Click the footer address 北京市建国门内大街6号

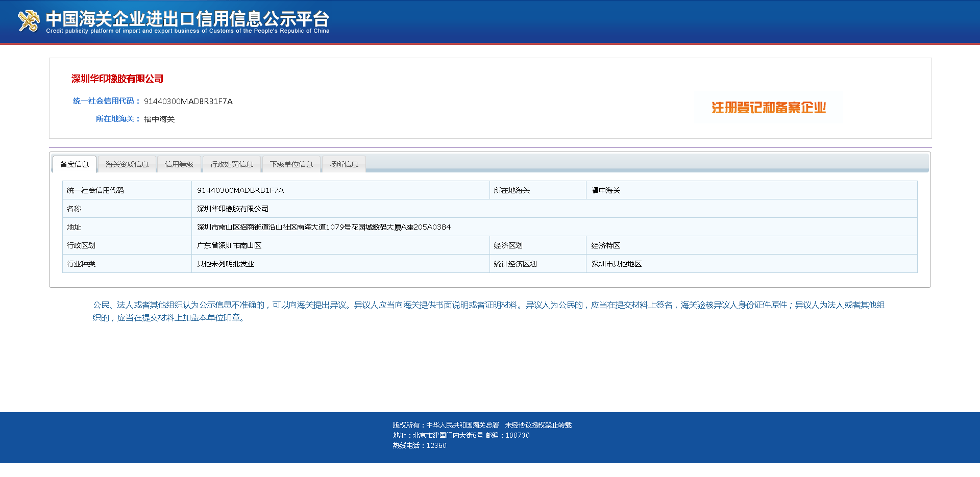448,435
